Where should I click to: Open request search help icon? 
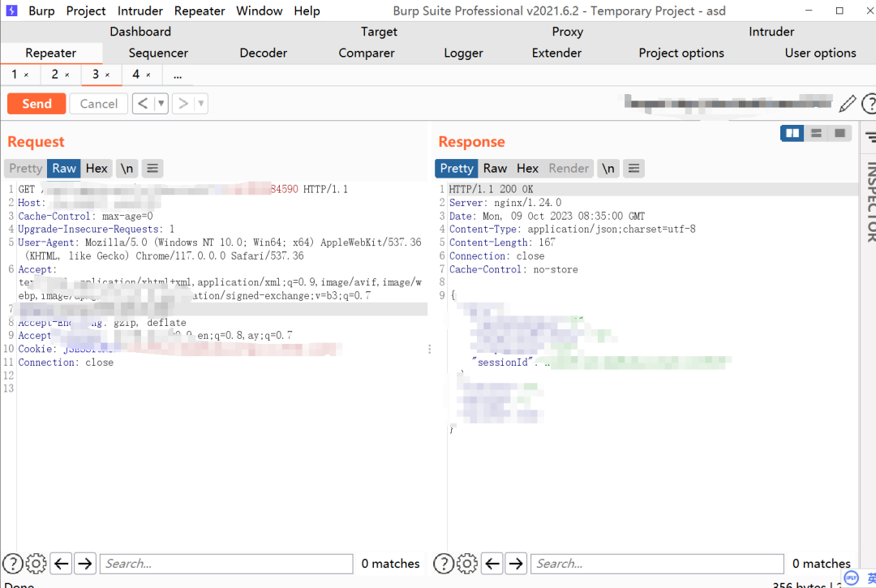13,564
